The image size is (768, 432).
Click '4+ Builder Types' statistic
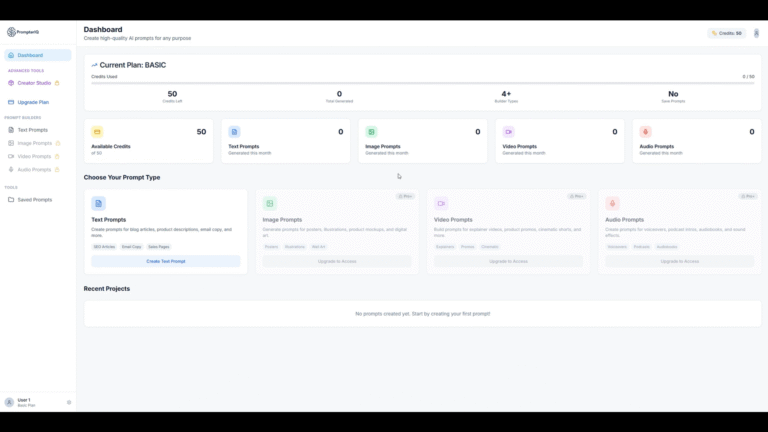[x=506, y=96]
